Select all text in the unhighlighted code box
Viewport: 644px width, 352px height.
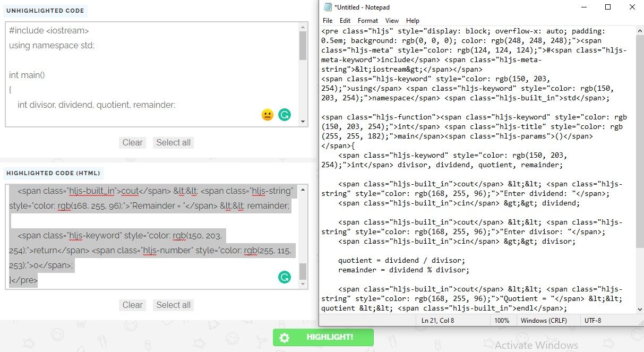[x=173, y=142]
